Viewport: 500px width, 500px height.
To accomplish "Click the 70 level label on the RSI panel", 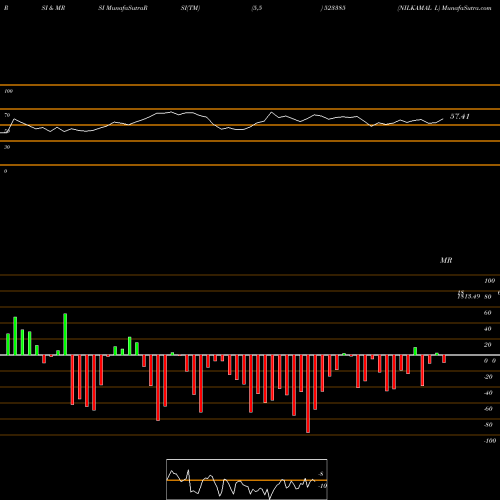I will pyautogui.click(x=7, y=115).
